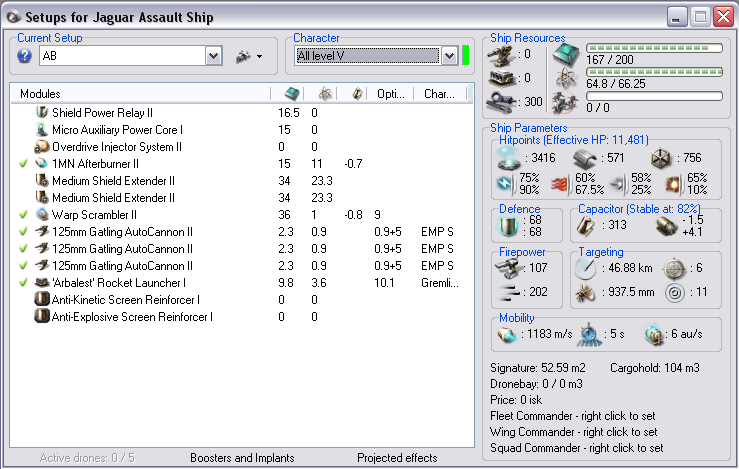Click the green character status indicator
739x469 pixels.
coord(466,56)
